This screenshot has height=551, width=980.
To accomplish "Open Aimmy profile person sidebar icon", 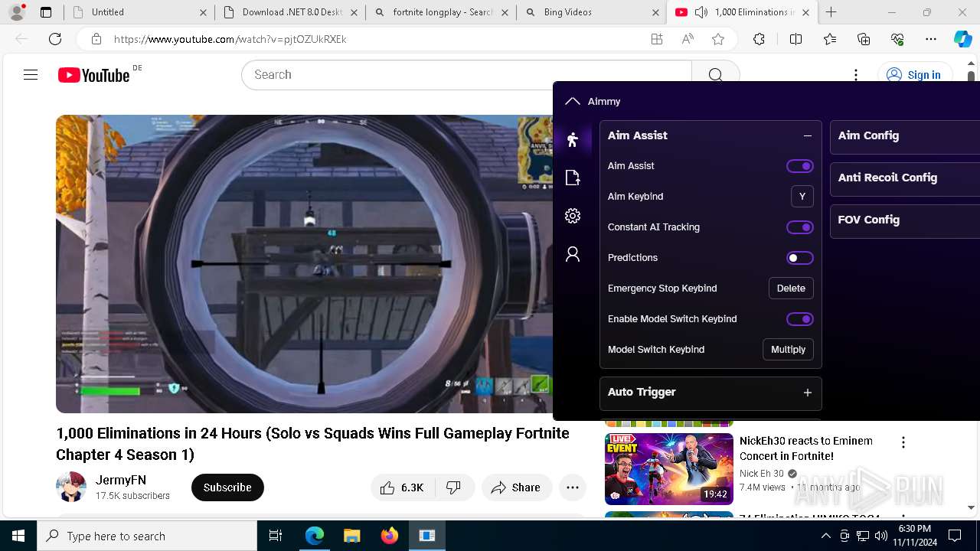I will click(573, 254).
